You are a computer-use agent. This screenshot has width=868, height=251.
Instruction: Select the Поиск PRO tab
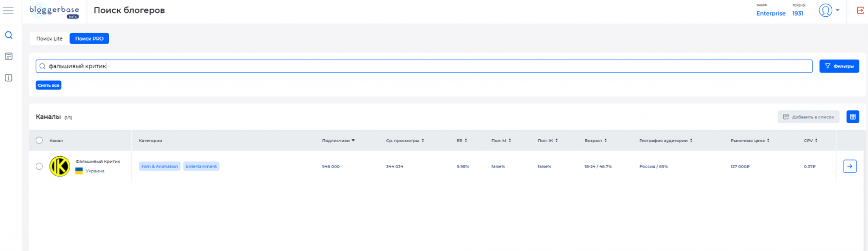pos(90,38)
